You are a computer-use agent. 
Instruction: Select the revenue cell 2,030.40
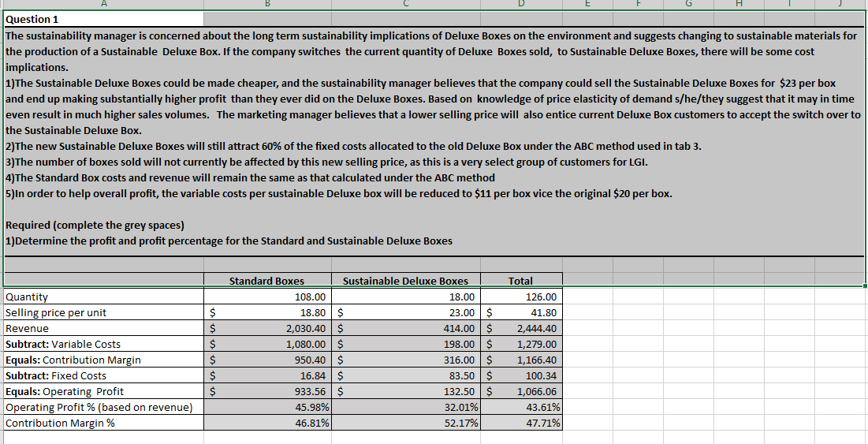pyautogui.click(x=267, y=328)
